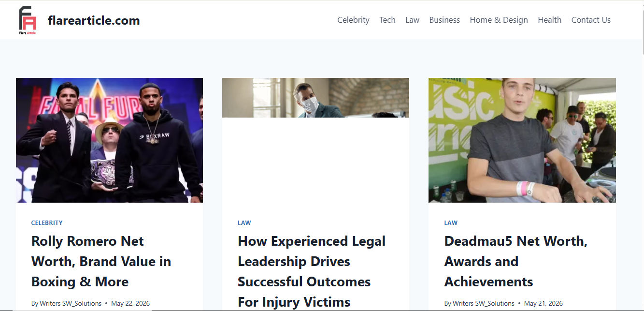Select the Law navigation item

(412, 20)
